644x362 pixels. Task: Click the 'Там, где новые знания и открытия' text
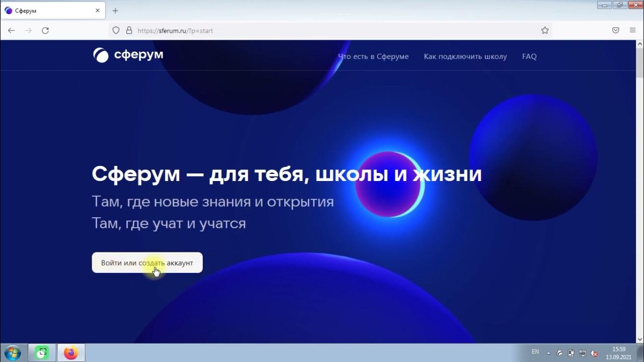(x=213, y=202)
